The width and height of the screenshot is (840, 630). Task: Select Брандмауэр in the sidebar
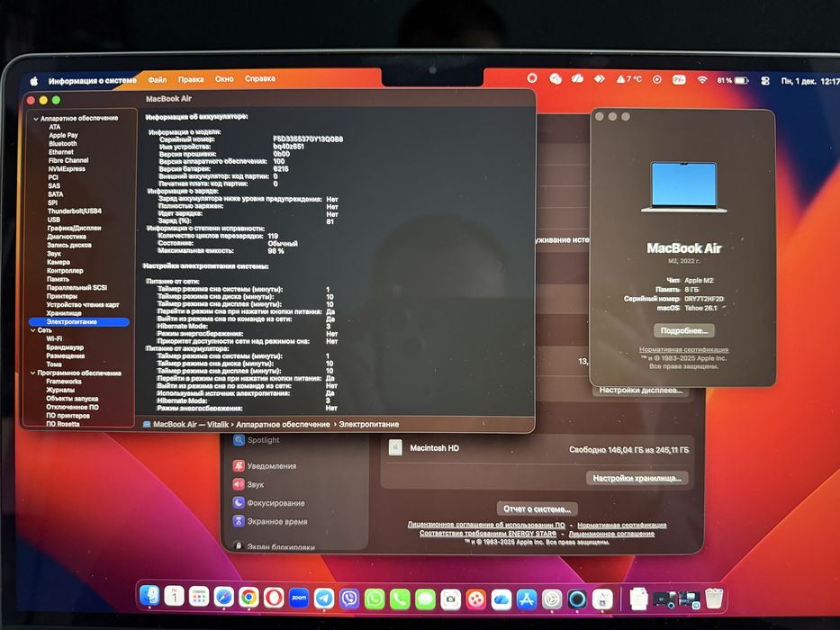pyautogui.click(x=65, y=347)
